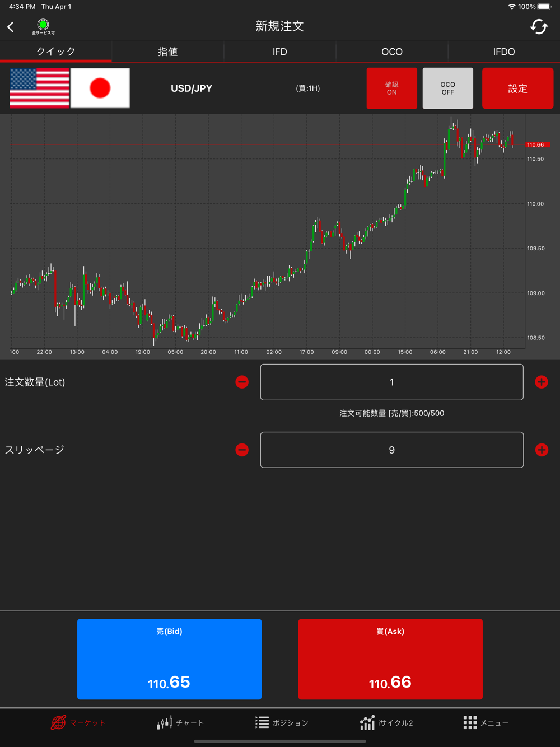The image size is (560, 747).
Task: Select USD/JPY currency pair selector
Action: (x=192, y=88)
